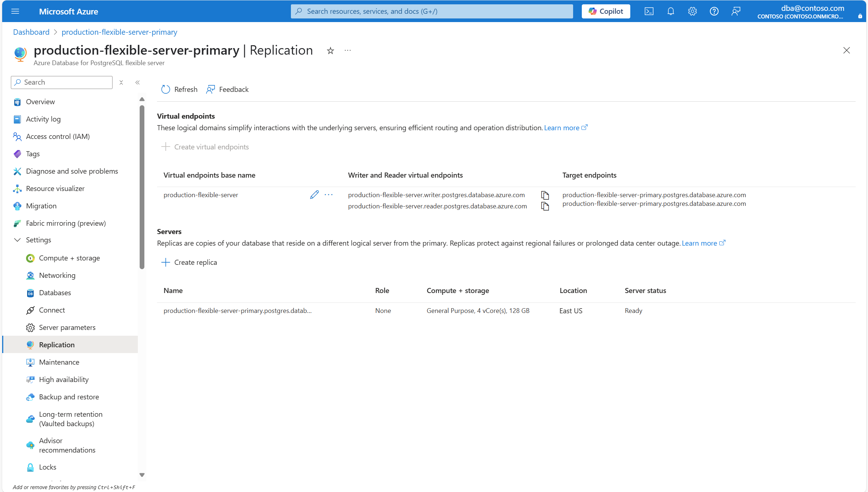Open the portal hamburger menu
Screen dimensions: 868x492
[15, 11]
